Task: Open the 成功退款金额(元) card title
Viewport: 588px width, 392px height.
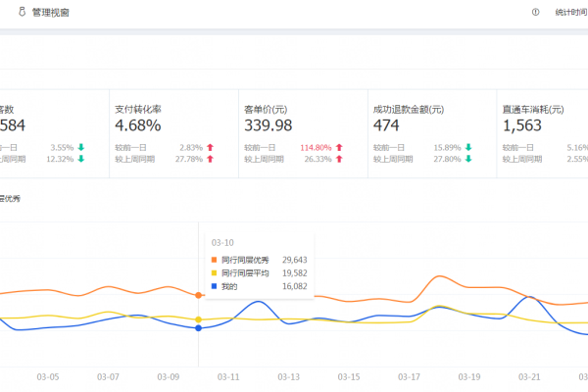Action: (x=409, y=110)
